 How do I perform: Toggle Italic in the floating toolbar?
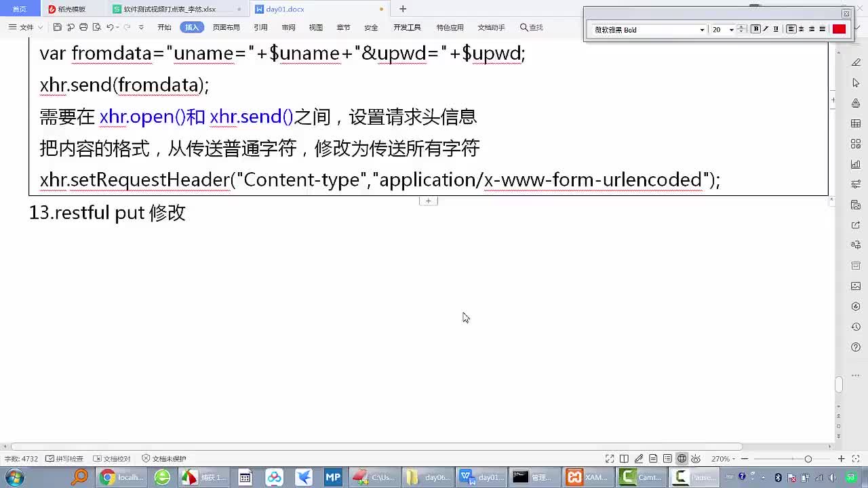[766, 29]
